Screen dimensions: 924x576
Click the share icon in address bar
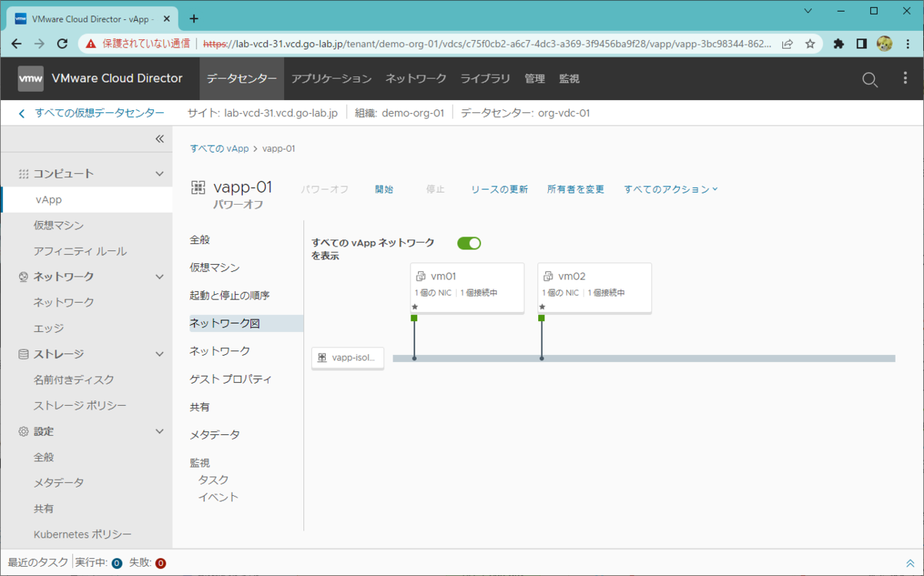(787, 44)
